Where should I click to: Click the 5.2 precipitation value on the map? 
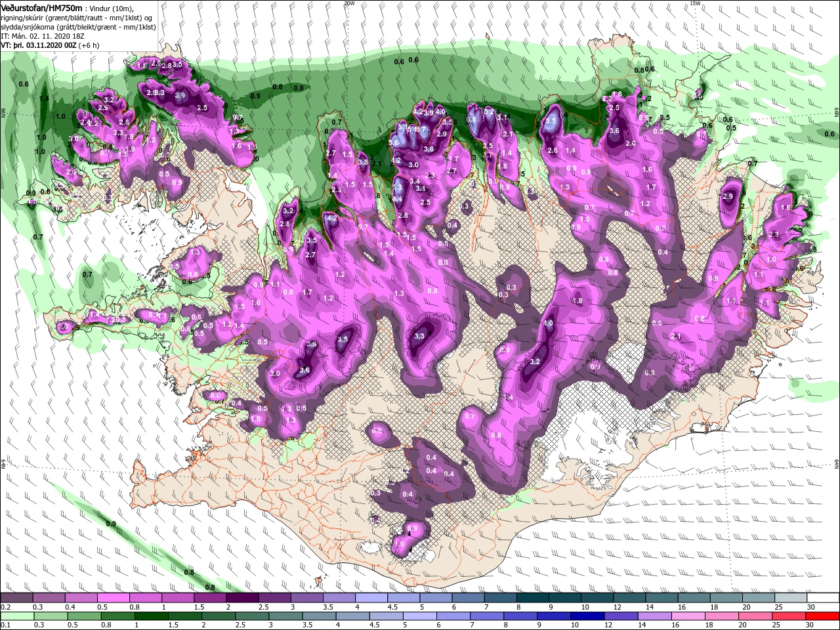coord(489,112)
